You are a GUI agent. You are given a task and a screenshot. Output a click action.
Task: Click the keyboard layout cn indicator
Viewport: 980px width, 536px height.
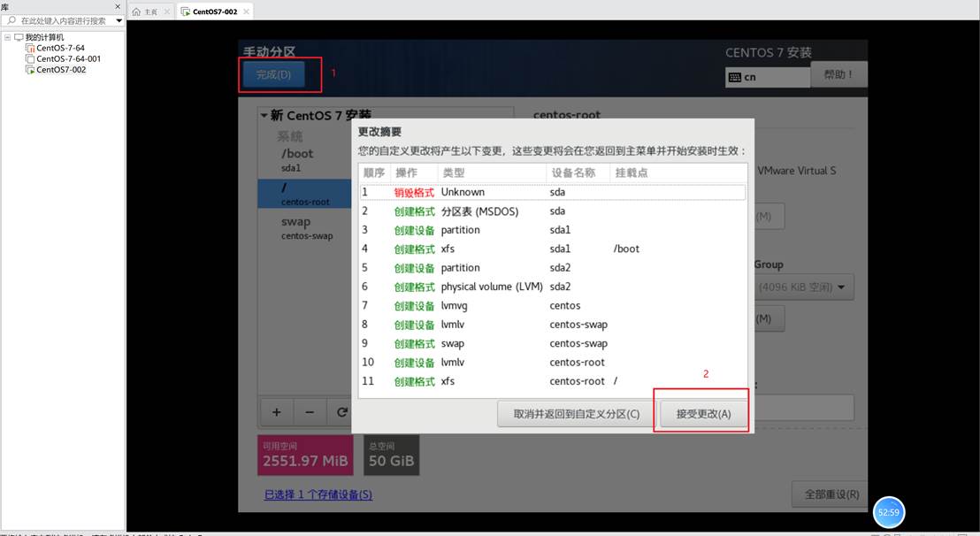coord(768,77)
